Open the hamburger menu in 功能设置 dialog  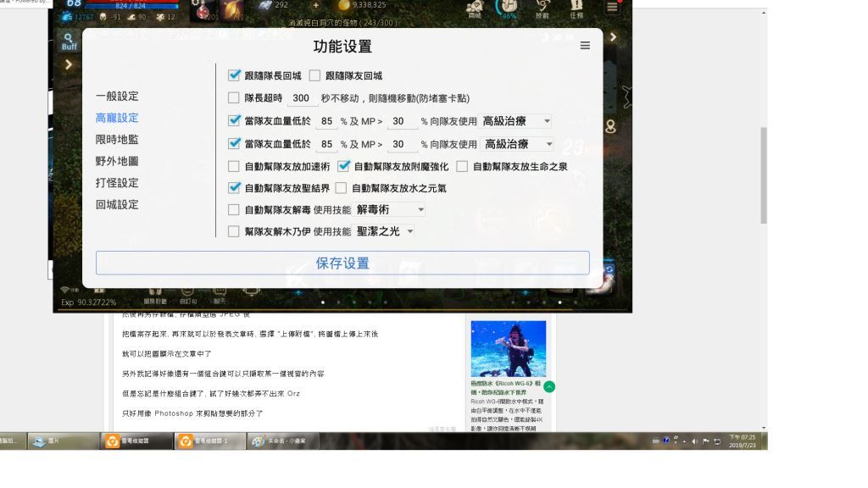pyautogui.click(x=585, y=46)
